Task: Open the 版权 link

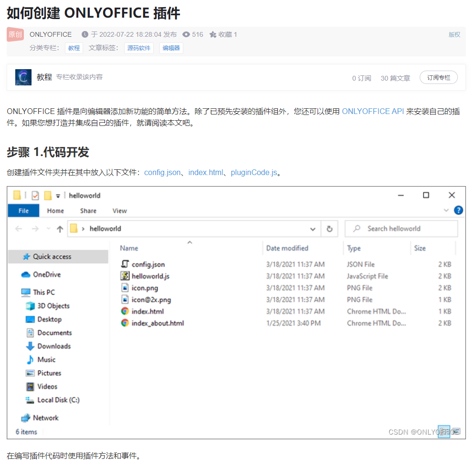Action: [x=454, y=34]
